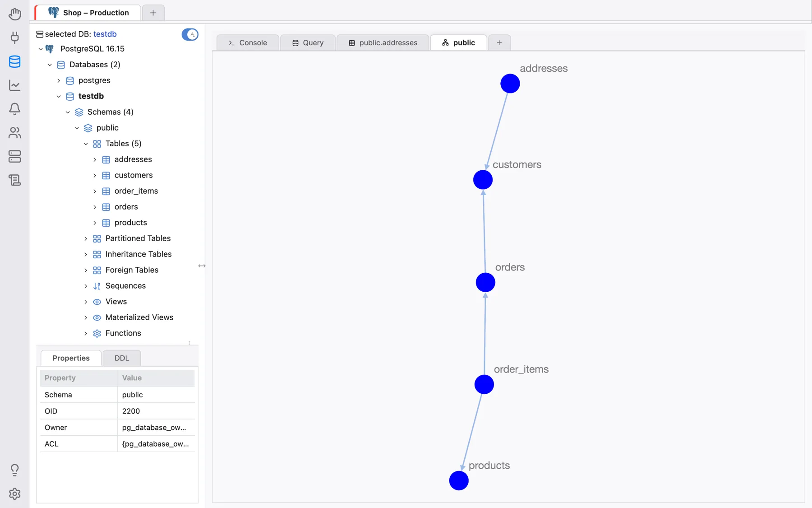The image size is (812, 508).
Task: Switch to the DDL tab
Action: point(122,358)
